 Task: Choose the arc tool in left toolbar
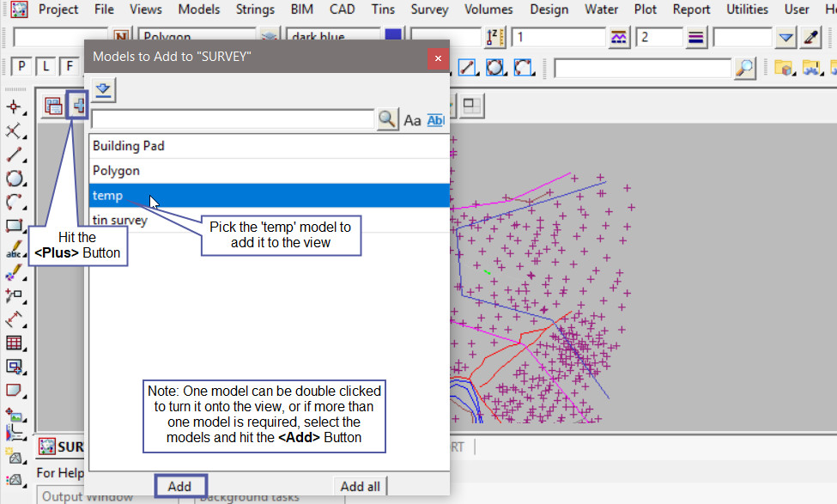point(14,203)
